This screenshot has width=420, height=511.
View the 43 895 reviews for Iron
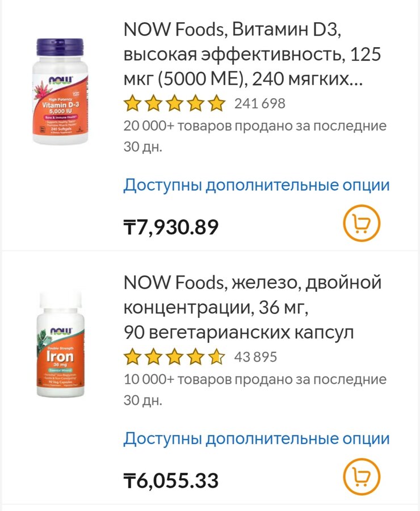pyautogui.click(x=255, y=357)
